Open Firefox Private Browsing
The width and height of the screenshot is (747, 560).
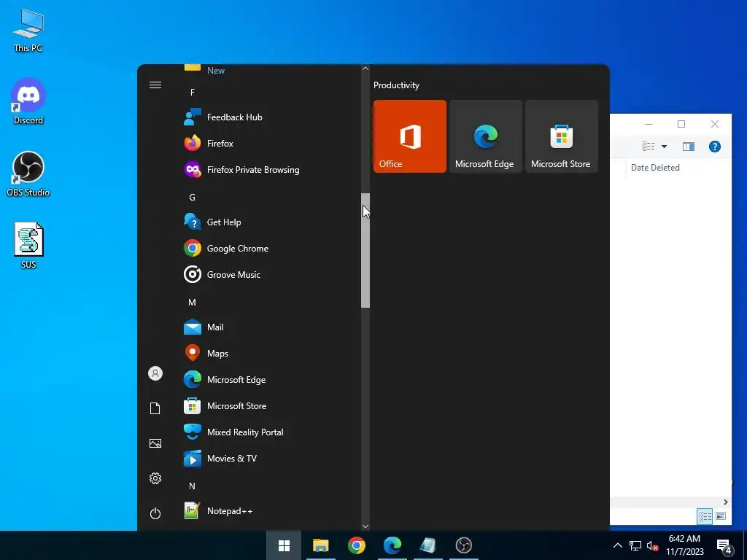pyautogui.click(x=269, y=169)
